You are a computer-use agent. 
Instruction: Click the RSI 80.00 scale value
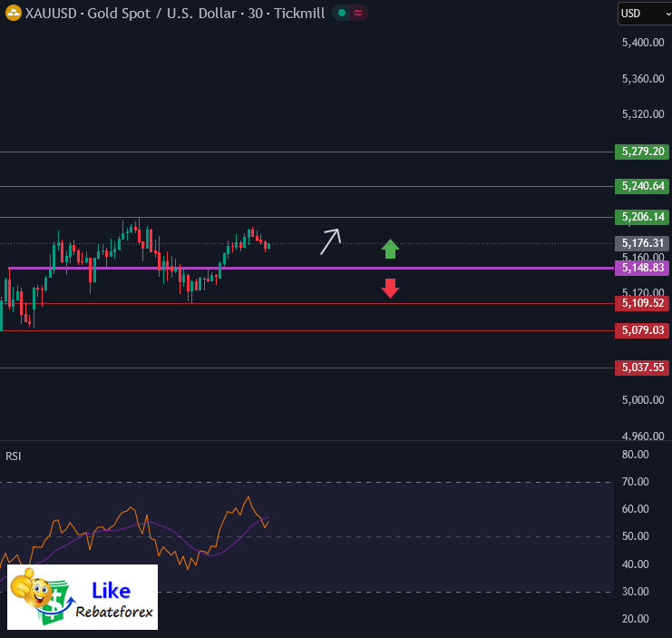click(x=635, y=455)
